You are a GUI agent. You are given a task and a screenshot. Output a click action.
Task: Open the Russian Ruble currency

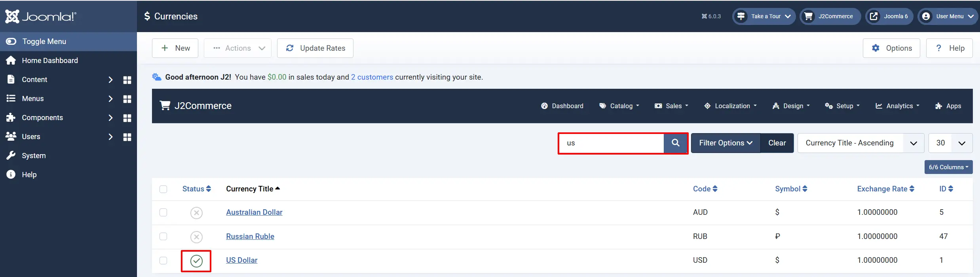coord(250,237)
